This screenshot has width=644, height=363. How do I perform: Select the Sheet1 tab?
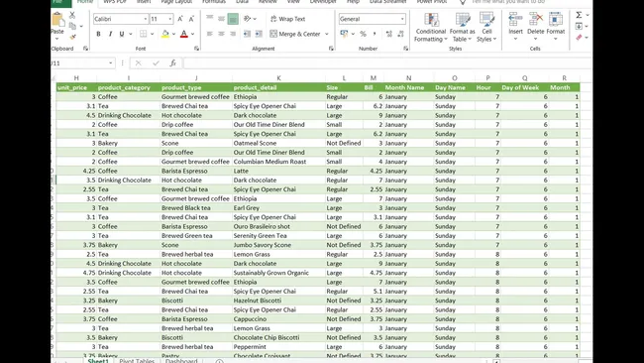click(x=98, y=361)
